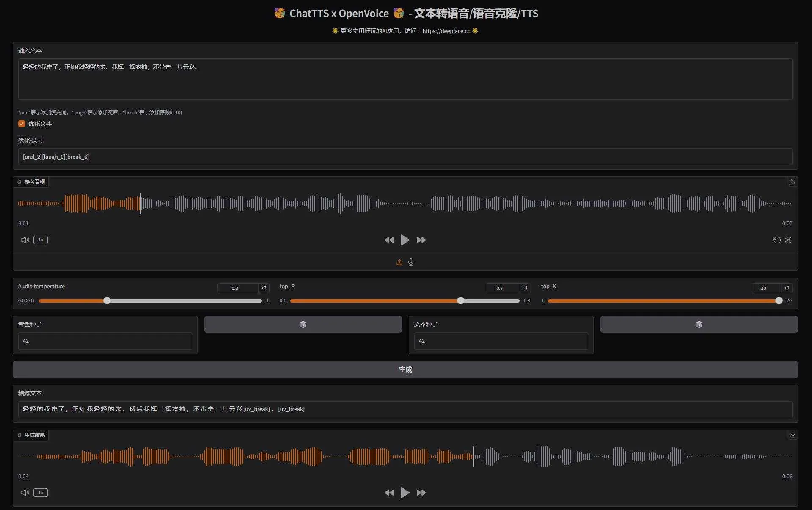
Task: Edit the Audio temperature number box
Action: [x=238, y=288]
